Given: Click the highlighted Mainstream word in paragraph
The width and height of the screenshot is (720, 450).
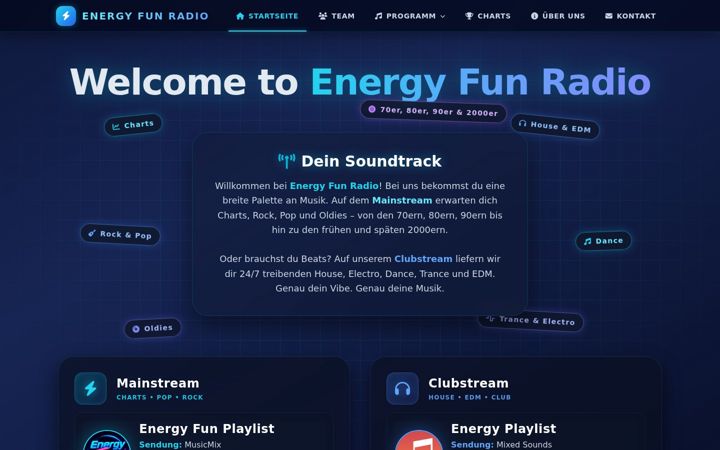Looking at the screenshot, I should click(x=402, y=201).
